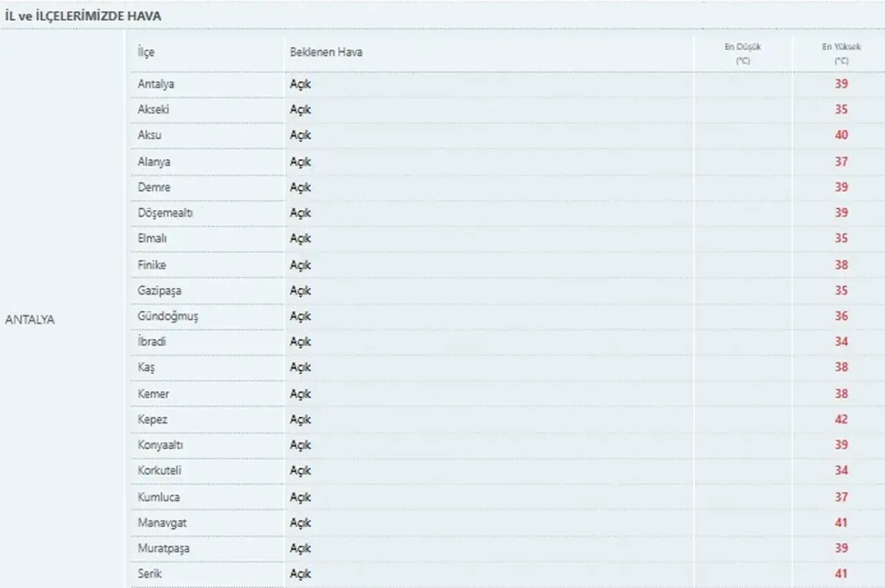The height and width of the screenshot is (588, 885).
Task: Select Kepez district in the table
Action: coord(152,419)
